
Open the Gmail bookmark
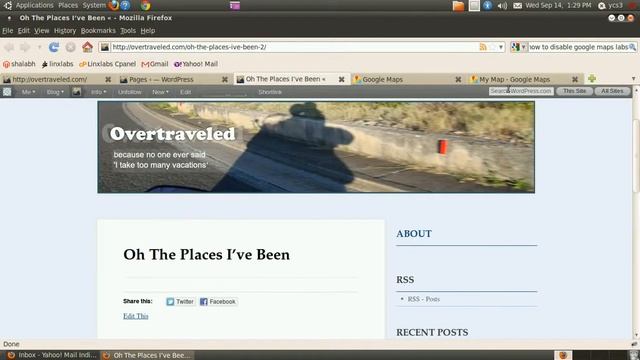click(155, 64)
